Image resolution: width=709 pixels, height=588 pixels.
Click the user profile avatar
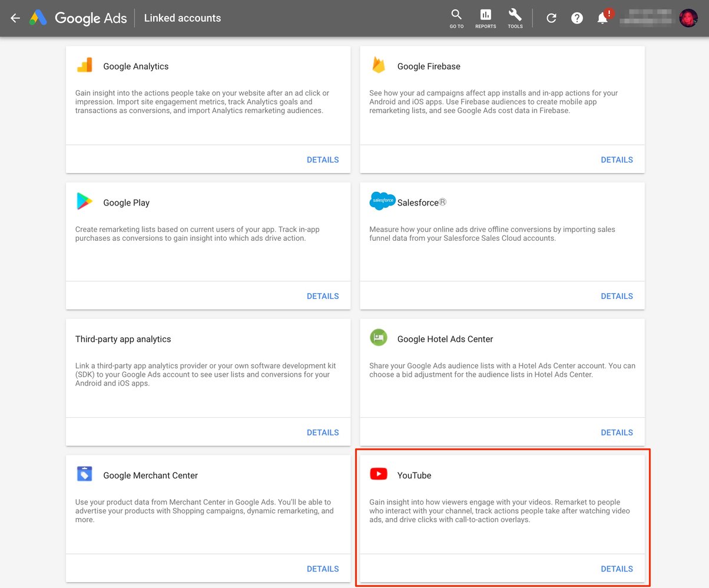point(688,18)
